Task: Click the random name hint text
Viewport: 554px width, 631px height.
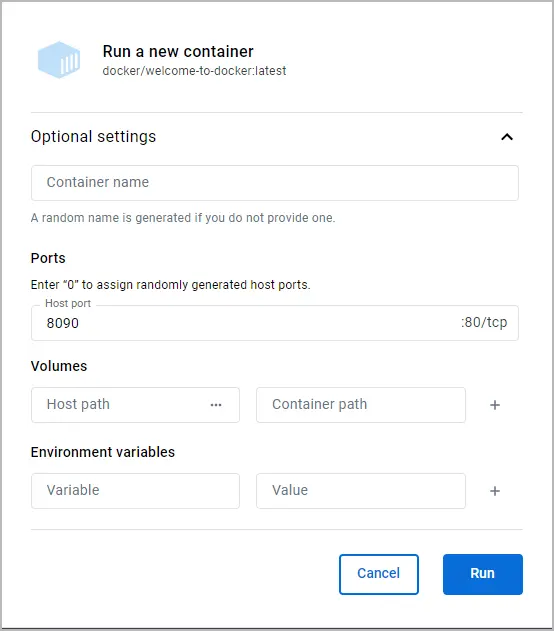Action: point(183,218)
